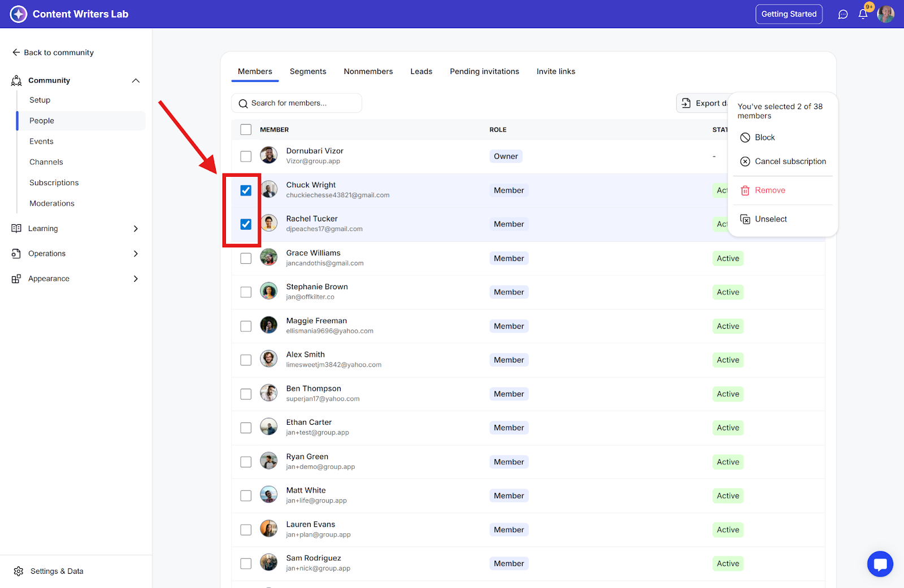Click the Settings & Data gear icon

(x=19, y=571)
